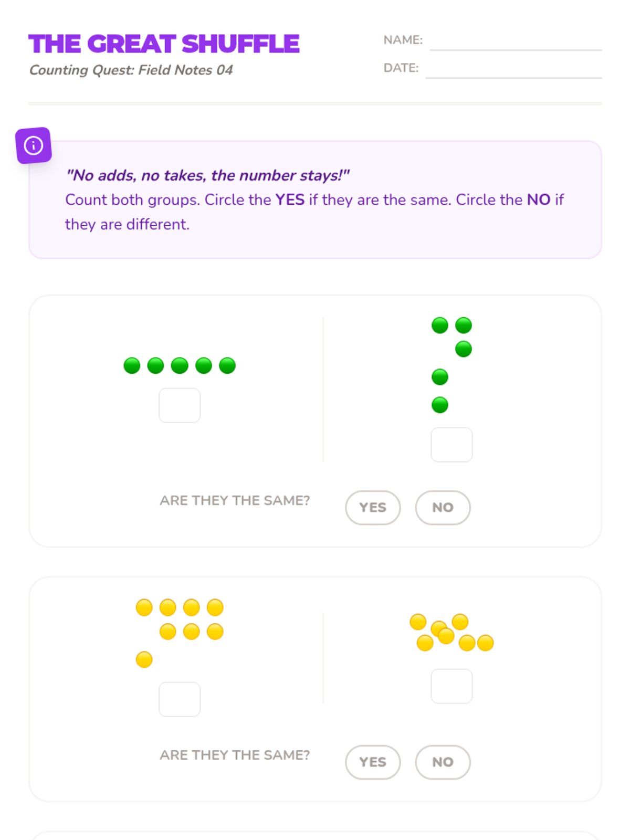Select count box under scattered green dots
This screenshot has width=630, height=840.
(451, 445)
